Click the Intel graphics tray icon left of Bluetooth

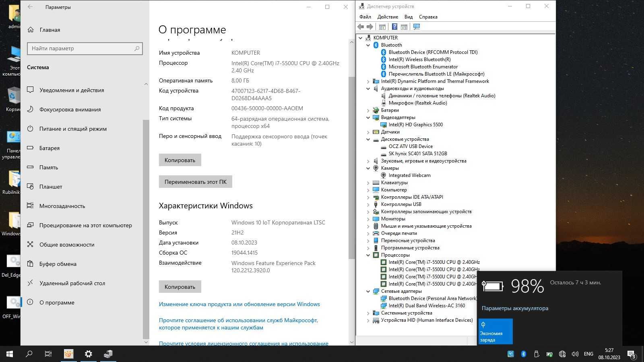click(x=511, y=354)
